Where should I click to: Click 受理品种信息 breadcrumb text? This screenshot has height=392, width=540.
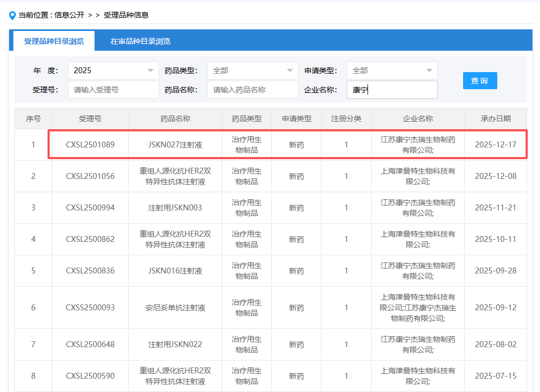click(x=126, y=15)
